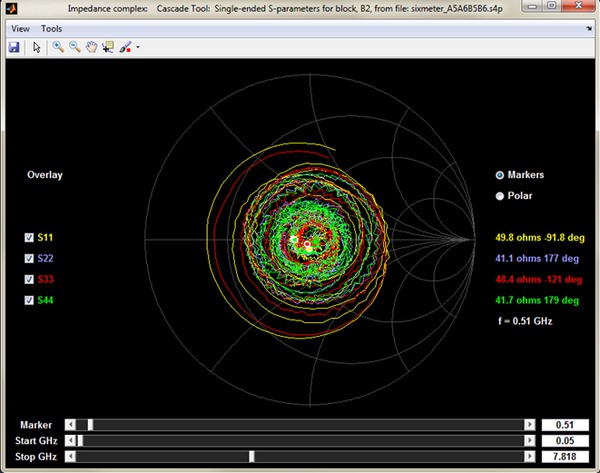Viewport: 600px width, 473px height.
Task: Click the Save figure icon
Action: pyautogui.click(x=14, y=47)
